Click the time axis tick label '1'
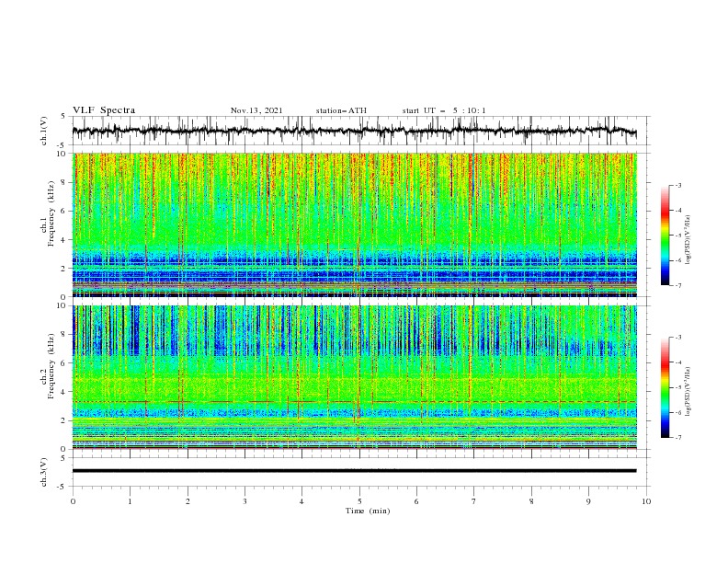The height and width of the screenshot is (563, 728). pyautogui.click(x=130, y=501)
